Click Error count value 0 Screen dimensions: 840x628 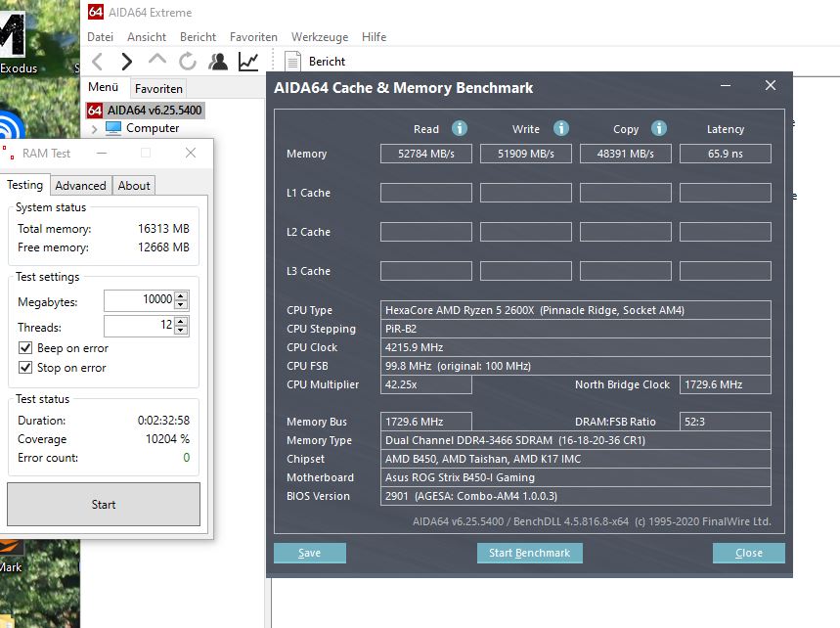[x=187, y=457]
